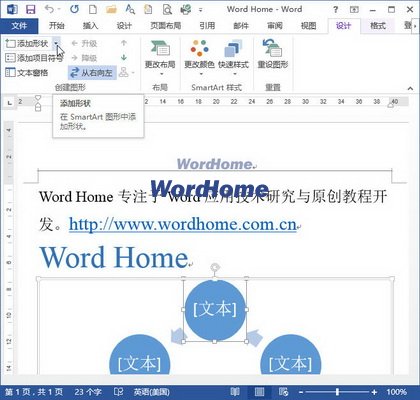Open the 更改颜色 color options
420x400 pixels.
(x=199, y=58)
